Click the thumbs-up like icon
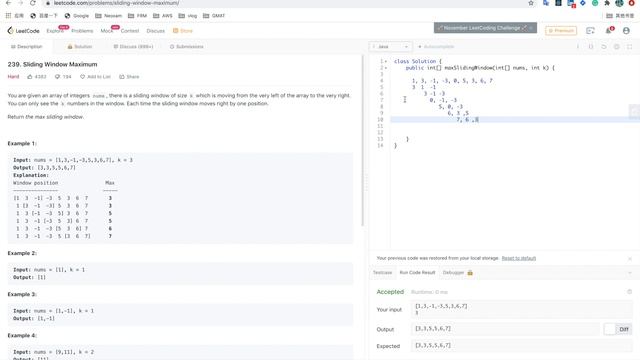Image resolution: width=640 pixels, height=360 pixels. [30, 77]
